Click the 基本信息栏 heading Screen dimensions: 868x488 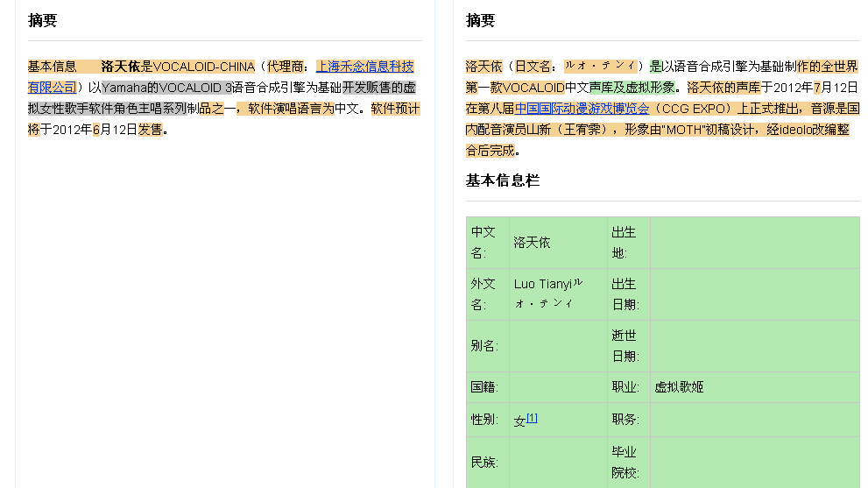[x=503, y=180]
